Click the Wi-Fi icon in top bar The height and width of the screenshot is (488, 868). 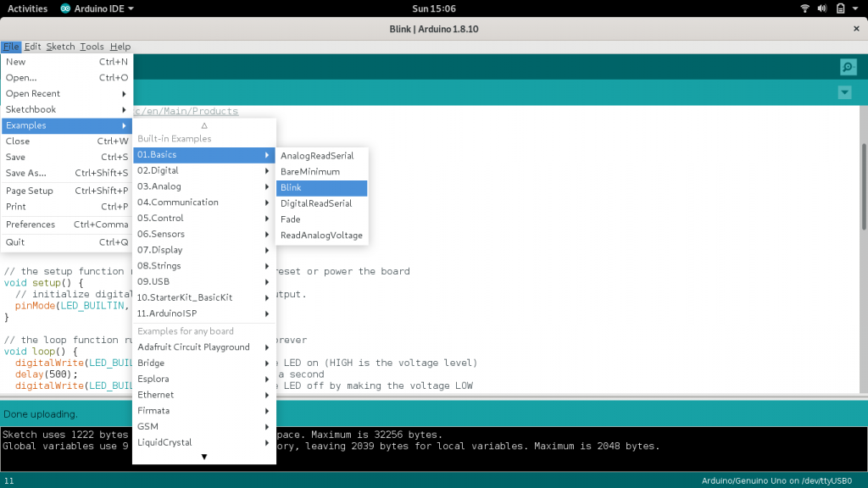tap(804, 8)
